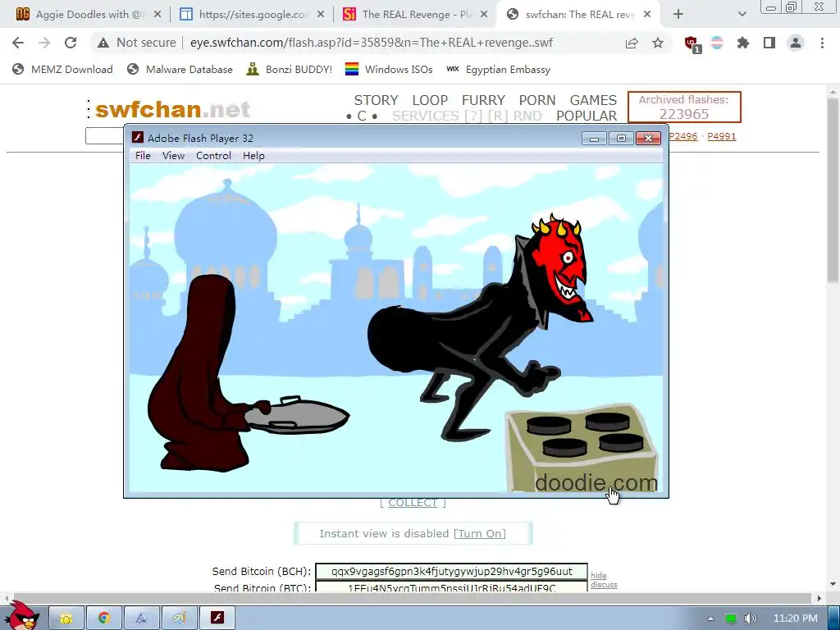Viewport: 840px width, 630px height.
Task: Click the volume speaker tray icon
Action: click(751, 619)
